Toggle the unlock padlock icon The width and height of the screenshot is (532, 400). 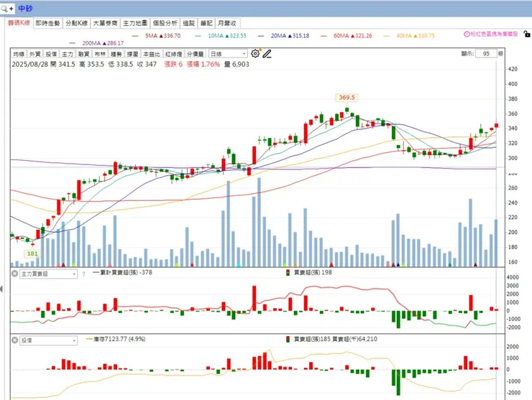[x=526, y=34]
